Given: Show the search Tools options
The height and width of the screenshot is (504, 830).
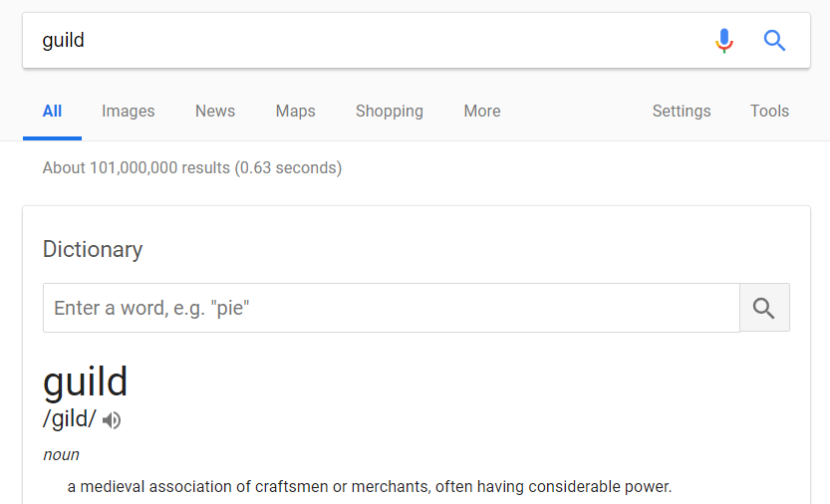Looking at the screenshot, I should 769,112.
